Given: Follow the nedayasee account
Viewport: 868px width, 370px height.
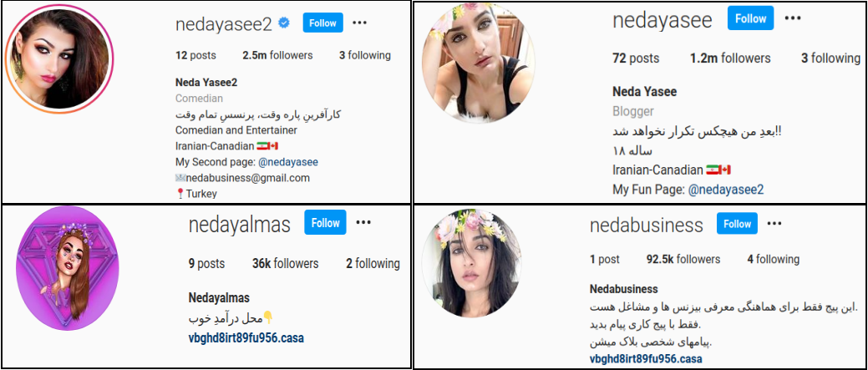Looking at the screenshot, I should pos(751,18).
